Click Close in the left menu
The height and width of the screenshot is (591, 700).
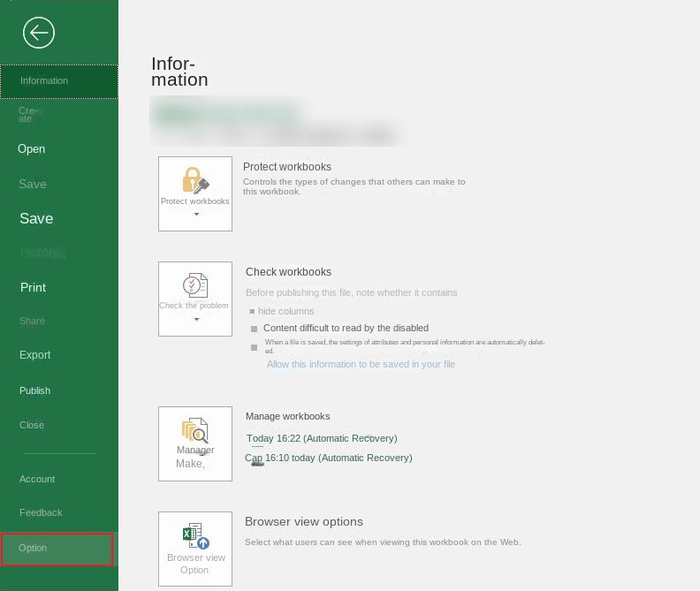(32, 425)
